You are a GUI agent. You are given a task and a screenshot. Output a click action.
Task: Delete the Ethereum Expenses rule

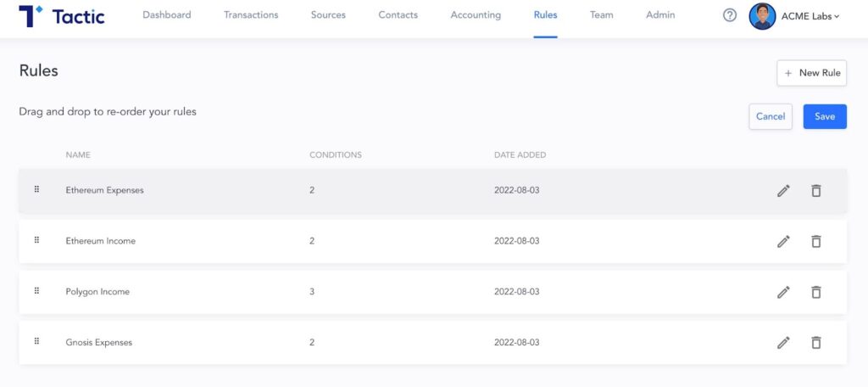point(815,191)
